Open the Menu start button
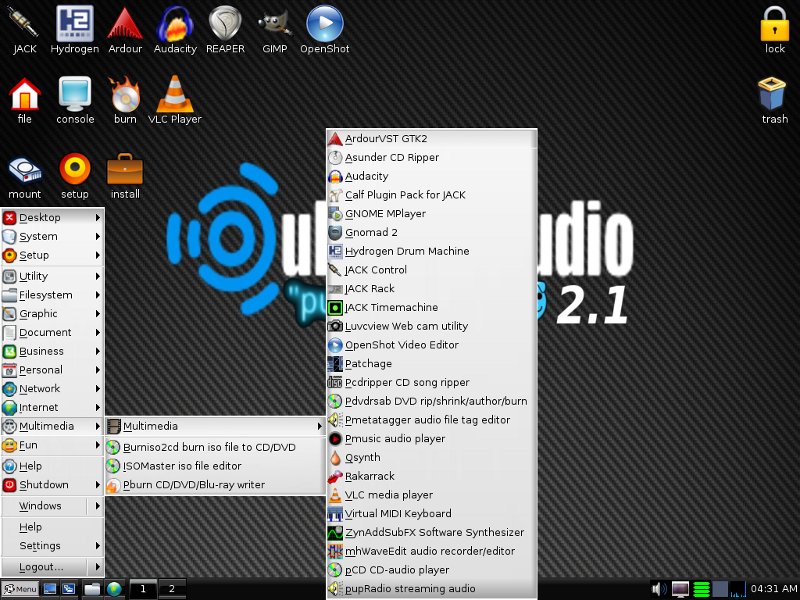The width and height of the screenshot is (800, 600). click(20, 589)
